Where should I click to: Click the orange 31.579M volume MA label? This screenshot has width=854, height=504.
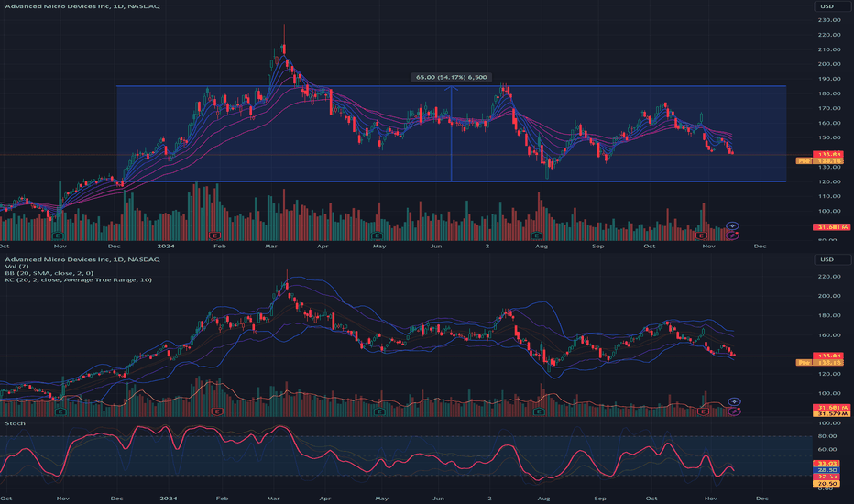pyautogui.click(x=831, y=414)
